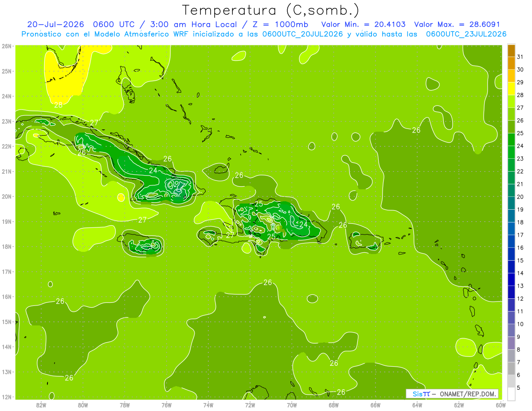The image size is (532, 411).
Task: Click the '24N' latitude axis label
Action: point(6,96)
